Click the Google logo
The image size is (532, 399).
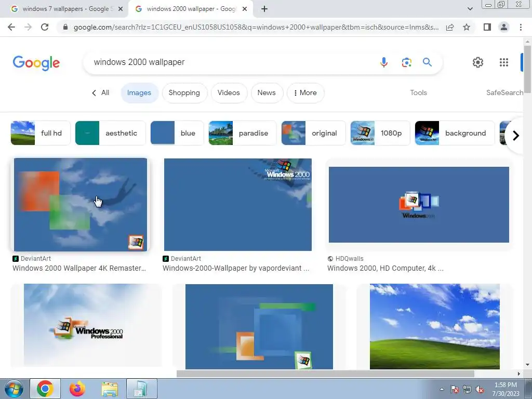36,63
